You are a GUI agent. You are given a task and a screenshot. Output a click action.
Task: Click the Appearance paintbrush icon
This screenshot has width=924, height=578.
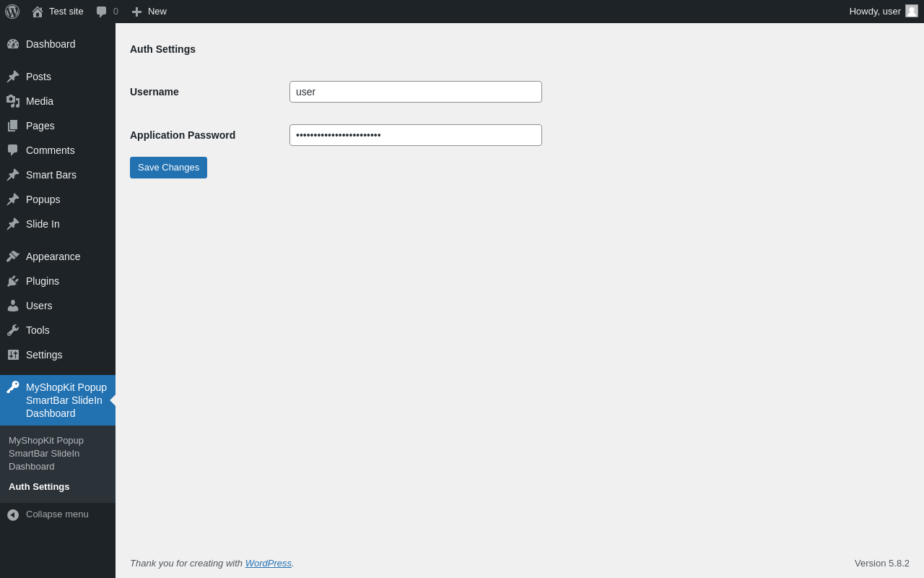(x=13, y=256)
